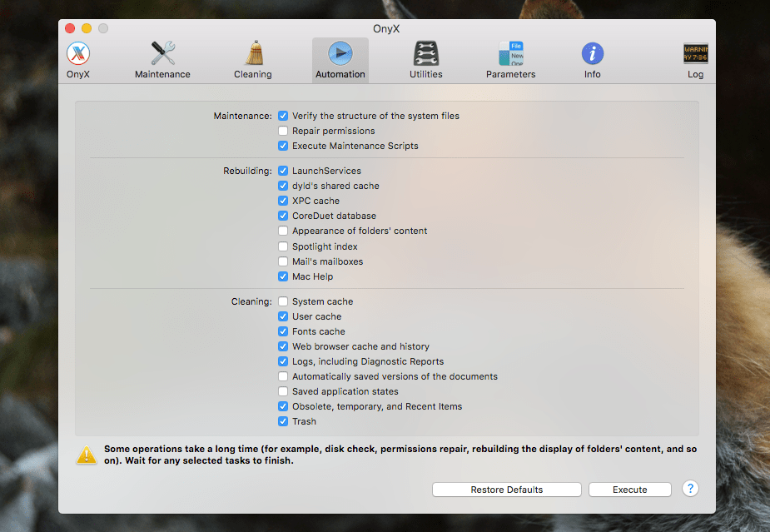Enable Spotlight index checkbox
Screen dimensions: 770x532
[x=283, y=246]
